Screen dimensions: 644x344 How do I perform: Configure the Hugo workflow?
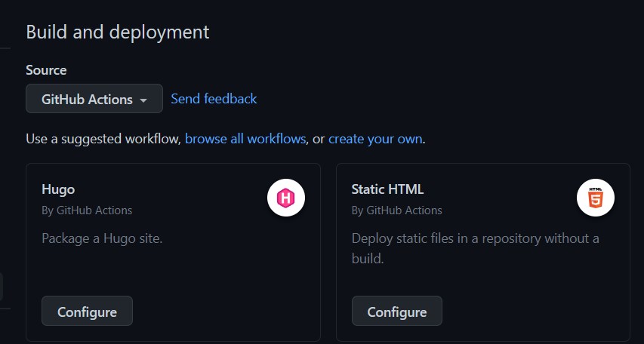[x=87, y=311]
